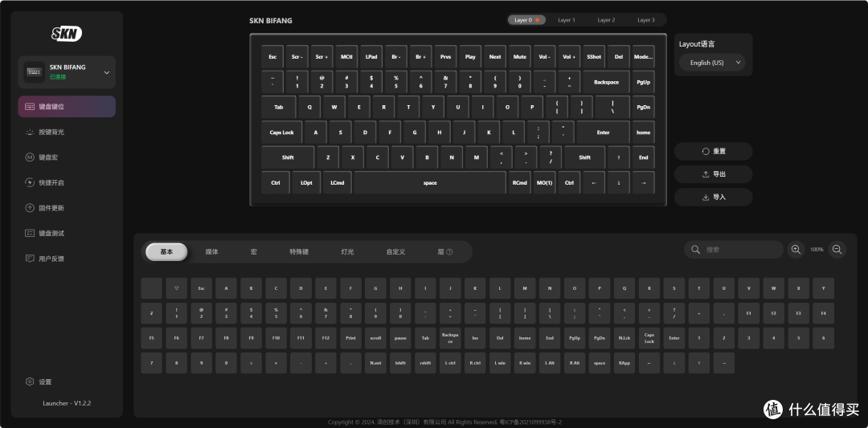Click the 搜索 search input field
Screen dimensions: 868x428
[x=734, y=250]
